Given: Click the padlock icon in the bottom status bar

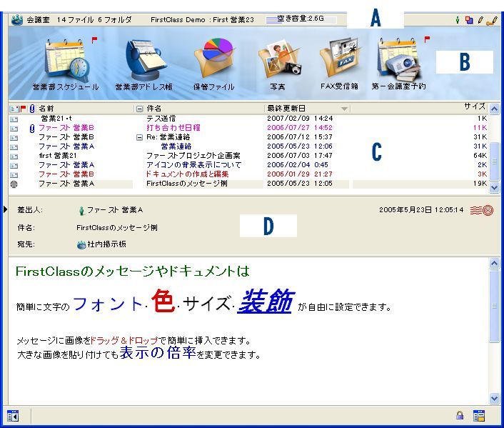Looking at the screenshot, I should coord(460,415).
